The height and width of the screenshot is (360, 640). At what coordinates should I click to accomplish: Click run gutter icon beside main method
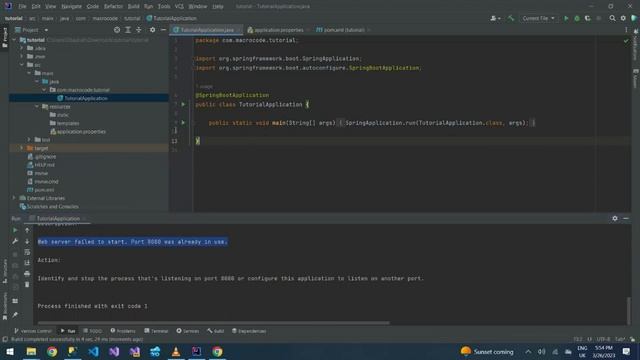[x=183, y=122]
